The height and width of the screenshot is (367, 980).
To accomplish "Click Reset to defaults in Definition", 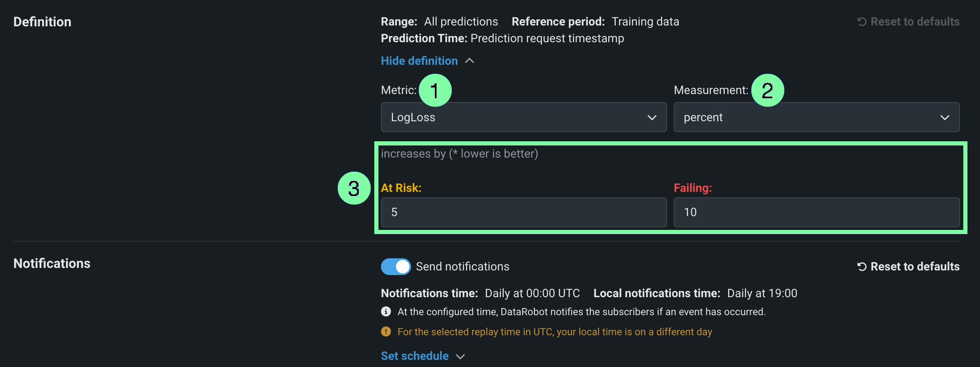I will [914, 22].
